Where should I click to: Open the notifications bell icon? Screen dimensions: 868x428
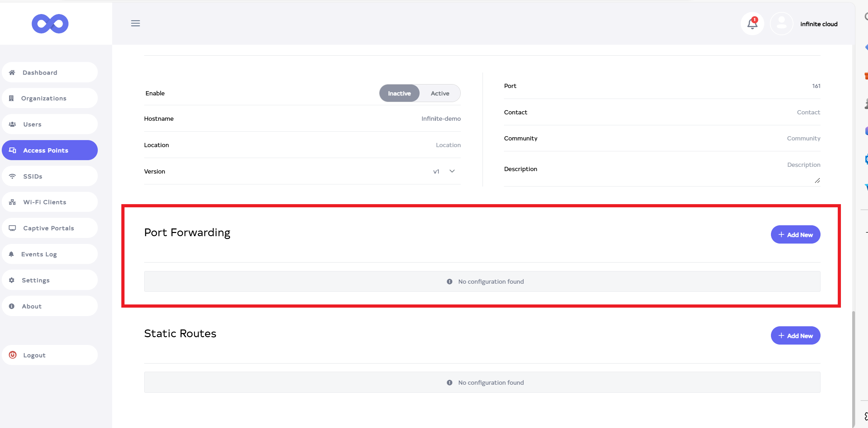coord(752,24)
